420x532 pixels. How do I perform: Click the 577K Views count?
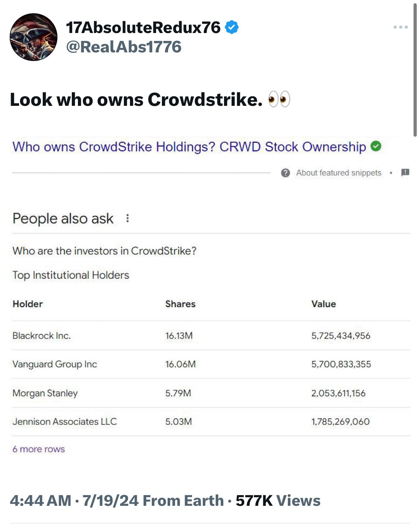278,501
